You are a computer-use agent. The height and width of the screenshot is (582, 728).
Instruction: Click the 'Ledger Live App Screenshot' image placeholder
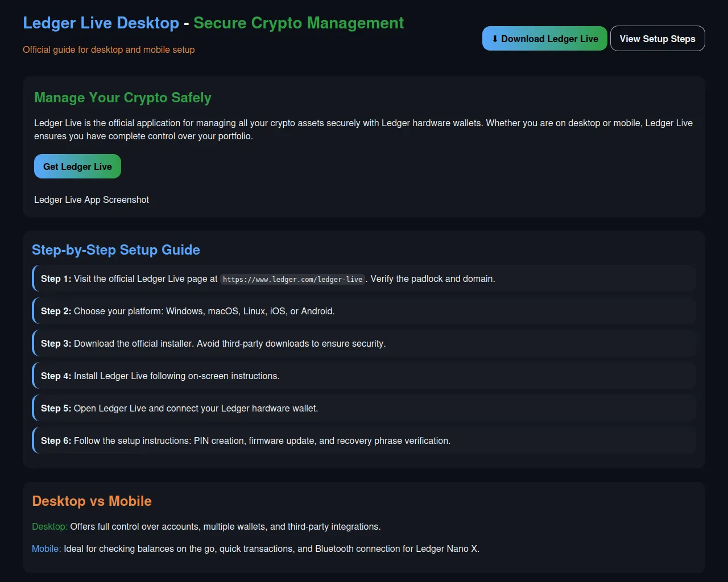(x=92, y=199)
